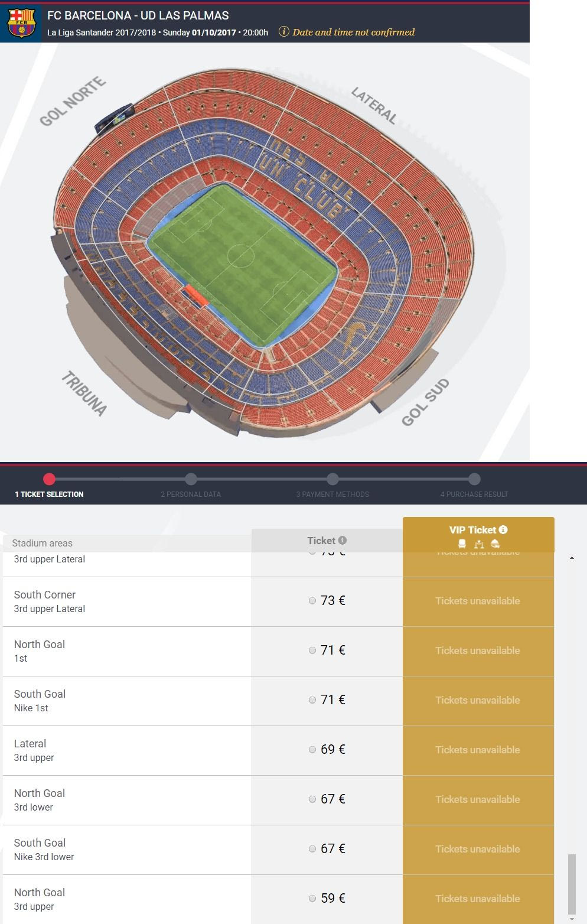Click the VIP armchair seat icon
This screenshot has height=924, width=587.
[x=462, y=544]
